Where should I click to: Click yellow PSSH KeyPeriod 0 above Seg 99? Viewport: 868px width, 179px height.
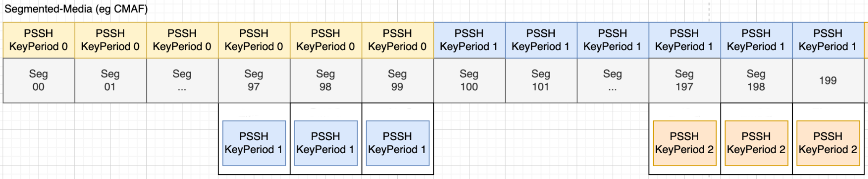[x=397, y=40]
